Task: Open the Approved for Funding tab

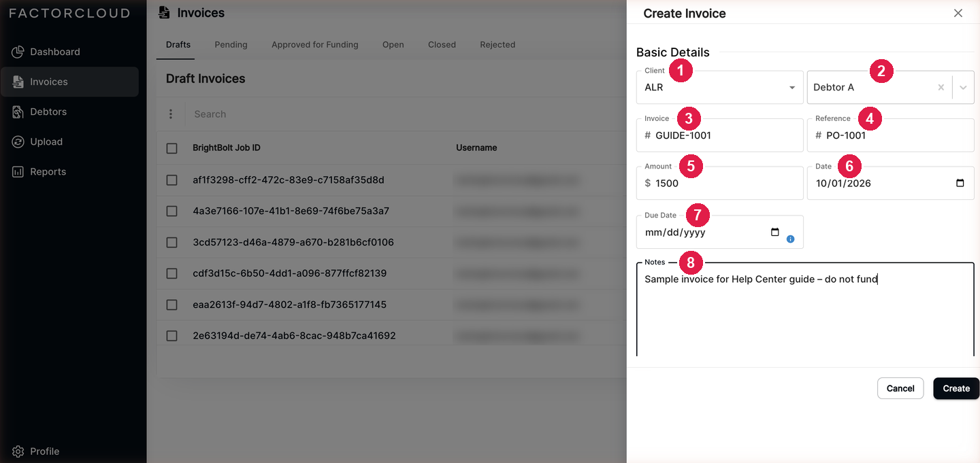Action: [315, 44]
